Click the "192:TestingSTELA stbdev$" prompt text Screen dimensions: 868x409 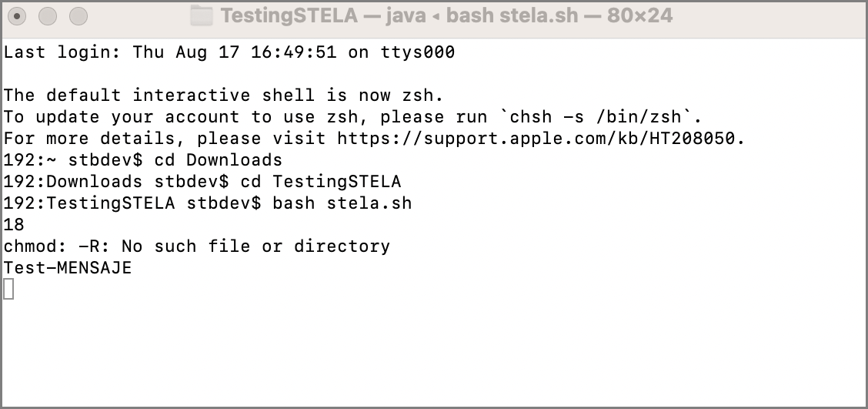pyautogui.click(x=132, y=203)
